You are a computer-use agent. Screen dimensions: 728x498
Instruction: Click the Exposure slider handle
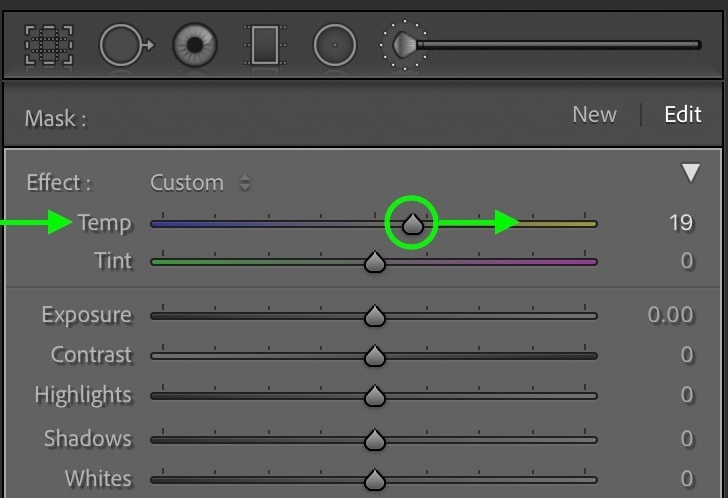[x=374, y=316]
